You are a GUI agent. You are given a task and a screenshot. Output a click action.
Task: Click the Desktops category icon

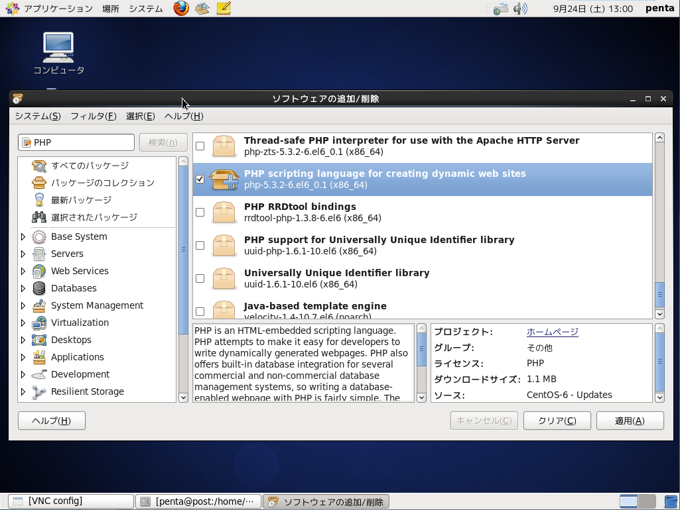39,340
